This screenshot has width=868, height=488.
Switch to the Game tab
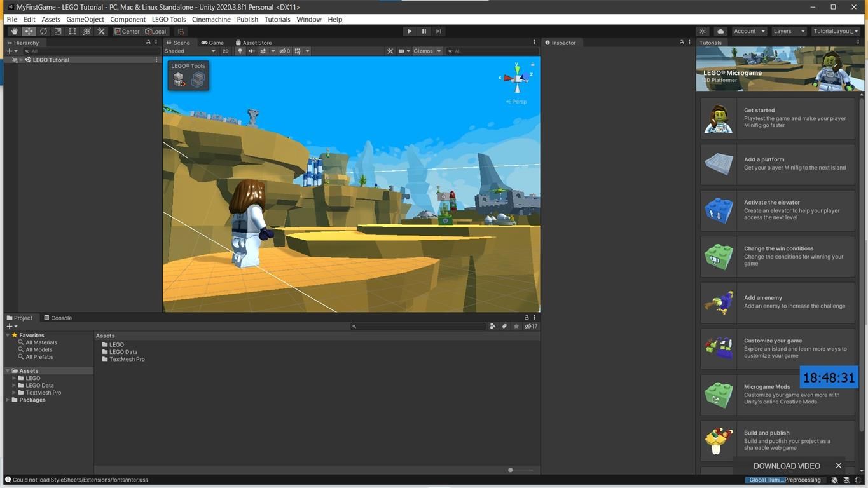coord(213,43)
